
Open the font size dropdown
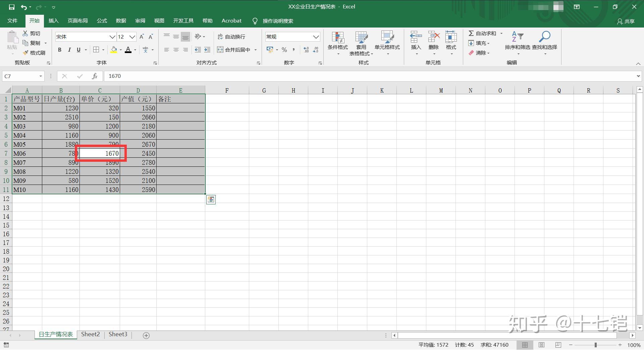132,37
